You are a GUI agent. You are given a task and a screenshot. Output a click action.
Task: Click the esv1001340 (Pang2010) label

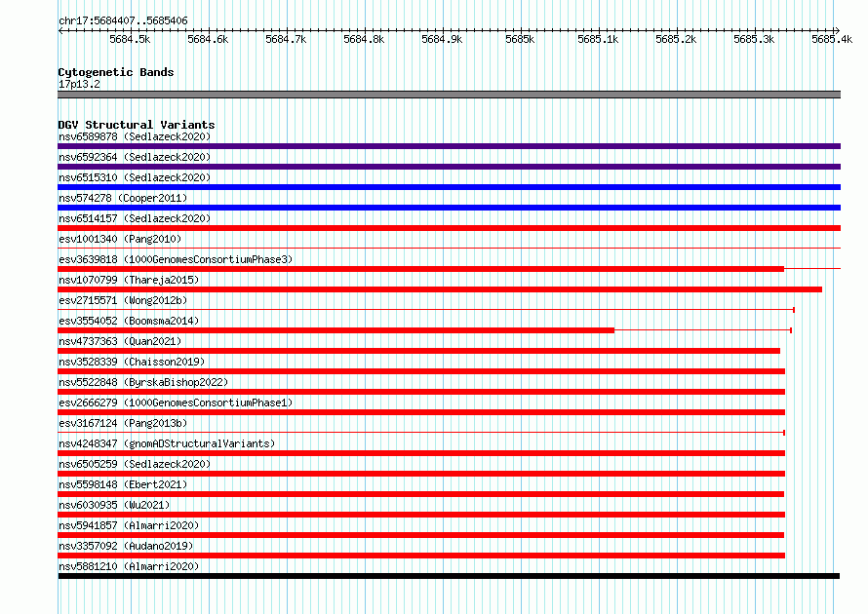click(120, 239)
